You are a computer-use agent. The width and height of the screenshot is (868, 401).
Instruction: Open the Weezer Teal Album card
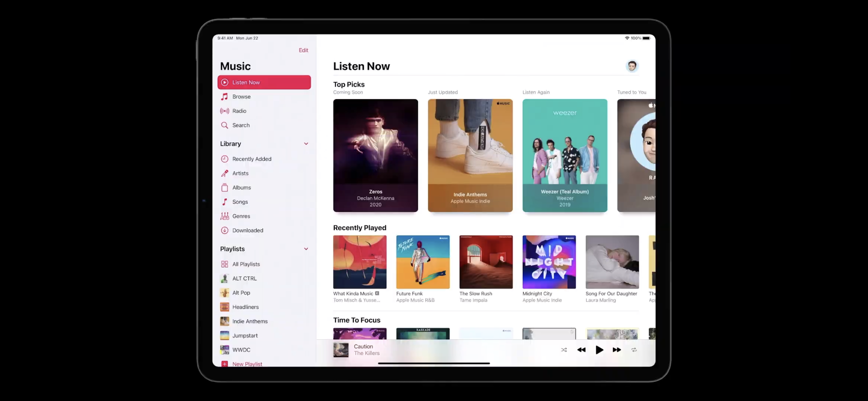tap(565, 155)
